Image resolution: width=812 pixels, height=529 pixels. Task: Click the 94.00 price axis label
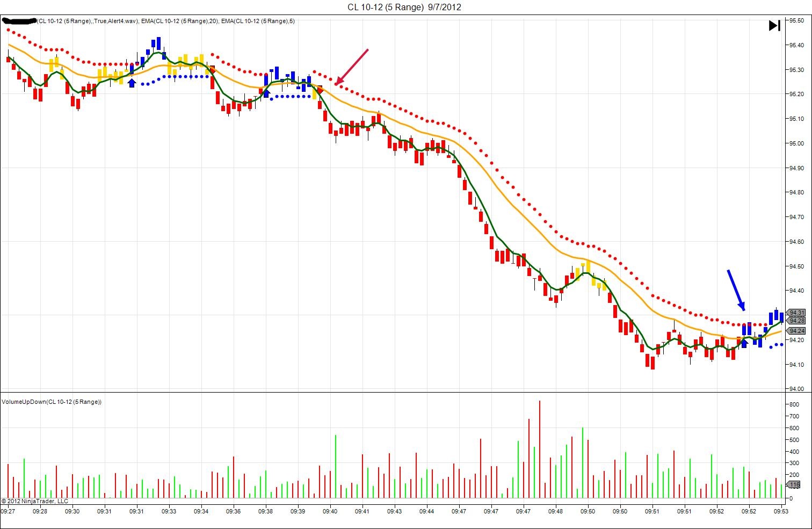(796, 389)
